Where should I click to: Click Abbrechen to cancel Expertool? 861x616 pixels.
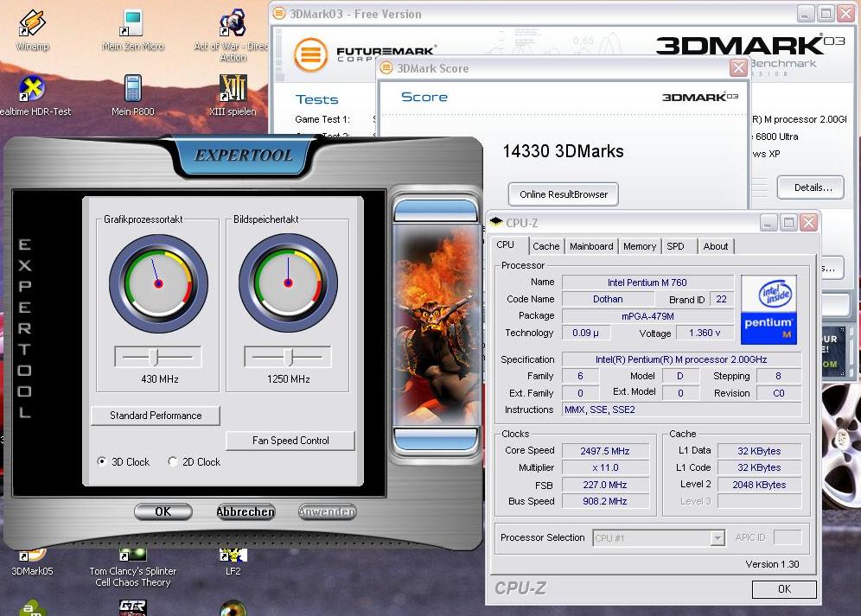point(245,511)
